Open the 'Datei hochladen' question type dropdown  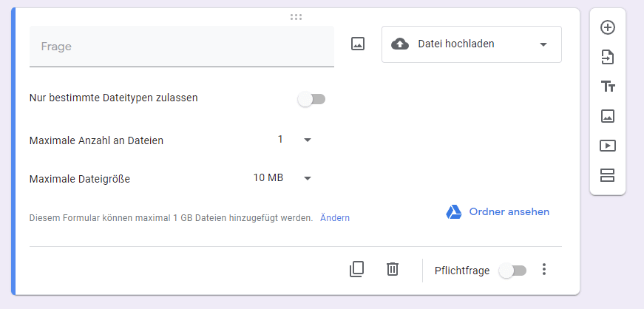tap(472, 44)
